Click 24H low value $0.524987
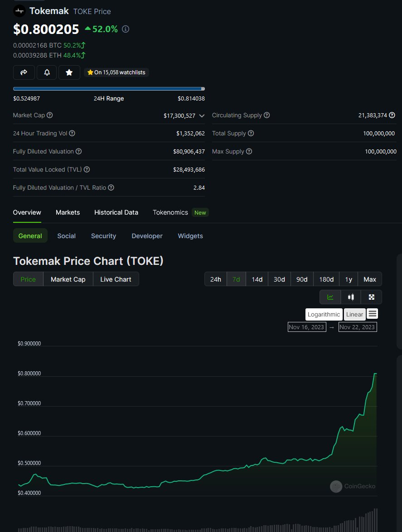This screenshot has height=532, width=402. coord(26,98)
